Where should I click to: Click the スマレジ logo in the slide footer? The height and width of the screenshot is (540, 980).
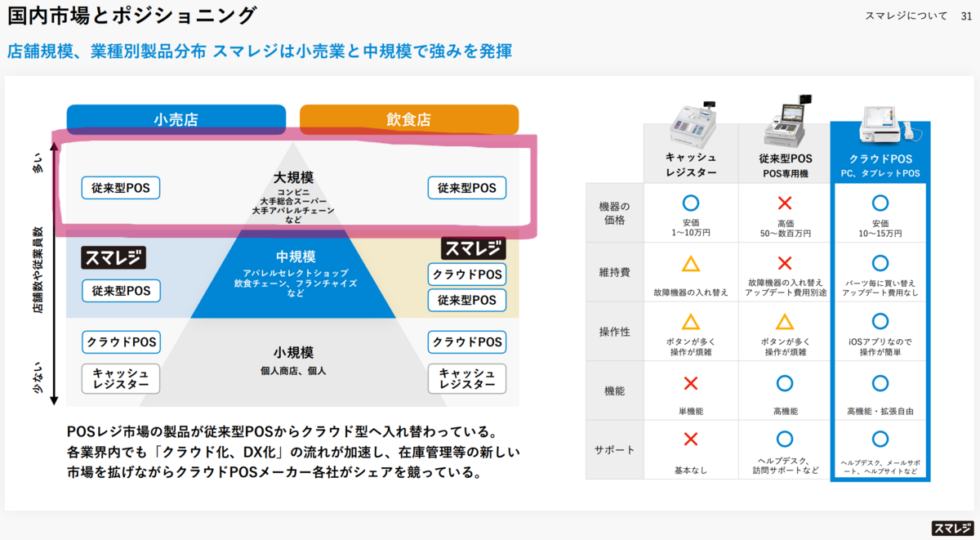click(x=951, y=527)
